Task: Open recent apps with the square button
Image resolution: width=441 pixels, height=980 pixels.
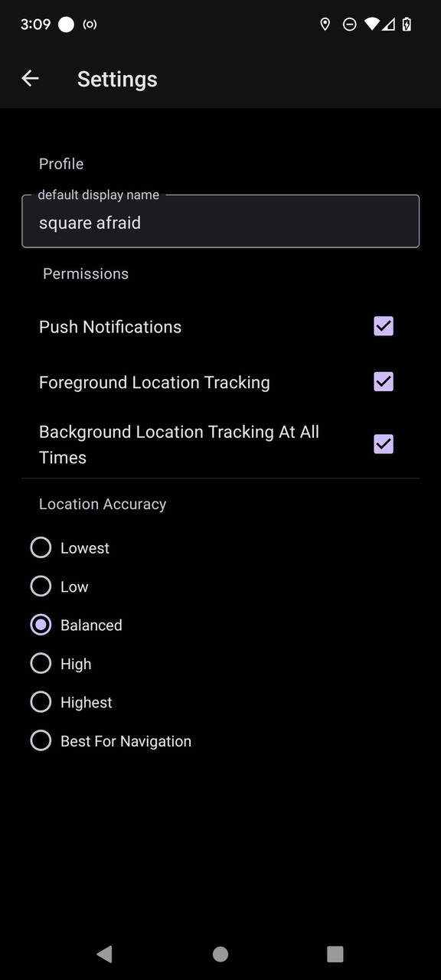Action: (335, 954)
